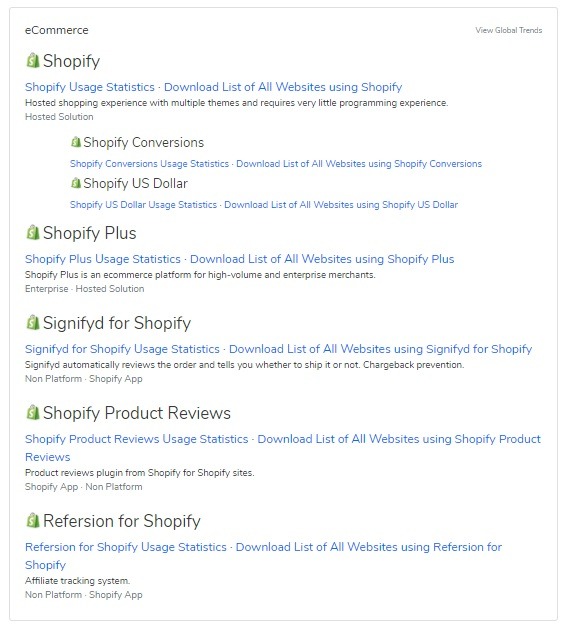566x629 pixels.
Task: Click the icon beside Shopify Product Reviews heading
Action: 32,412
